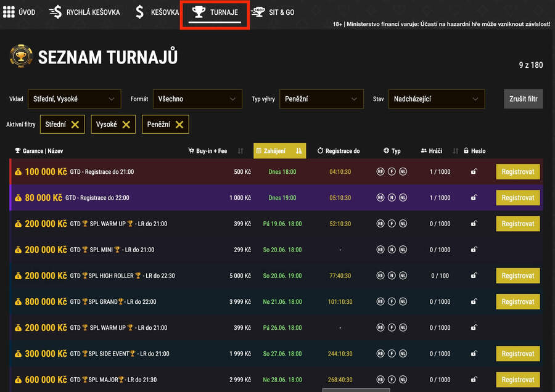Remove the Vysoké active filter
Image resolution: width=555 pixels, height=392 pixels.
[126, 125]
